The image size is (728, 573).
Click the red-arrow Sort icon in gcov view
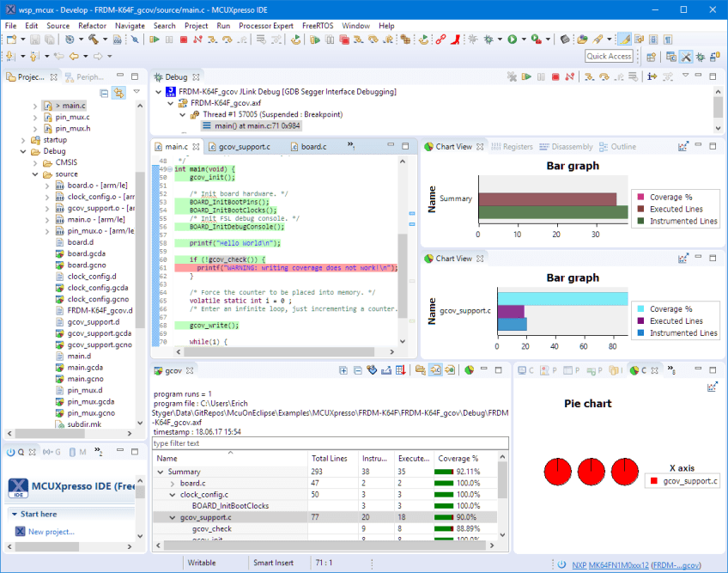point(401,370)
